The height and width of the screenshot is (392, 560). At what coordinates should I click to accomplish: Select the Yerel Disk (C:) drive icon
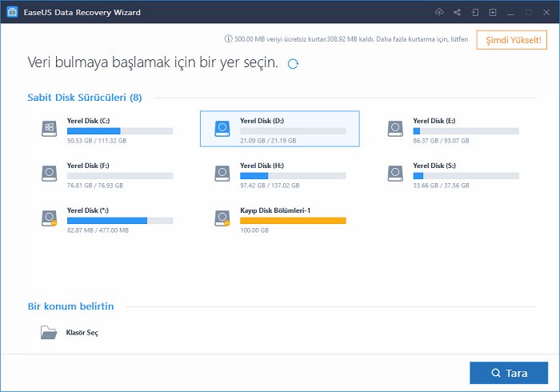pyautogui.click(x=50, y=128)
